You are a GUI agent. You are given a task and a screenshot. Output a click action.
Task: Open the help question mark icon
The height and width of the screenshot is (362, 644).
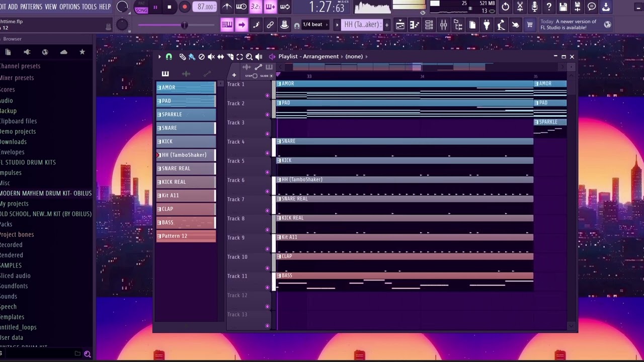click(549, 7)
